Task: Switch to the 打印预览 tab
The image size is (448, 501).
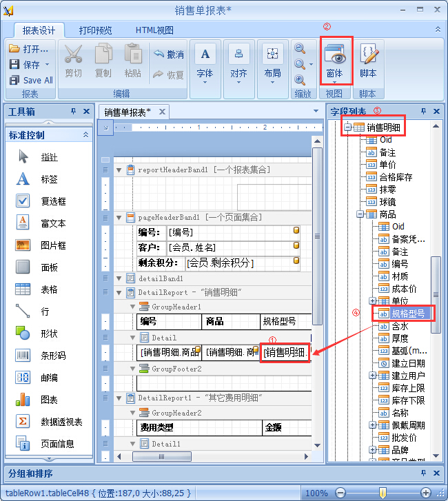Action: [95, 30]
